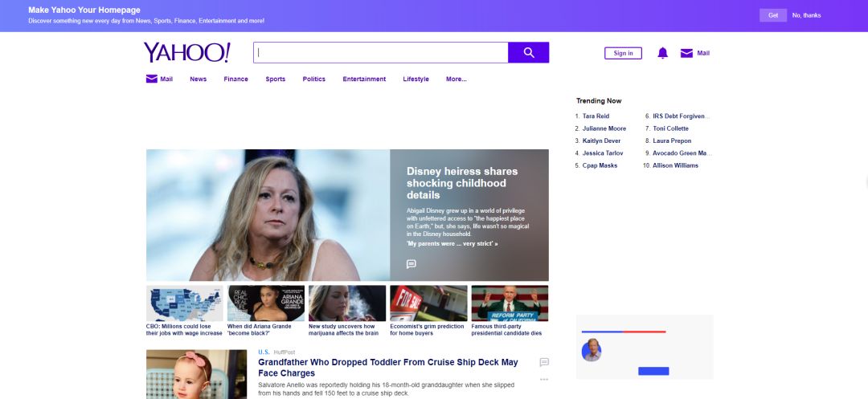The height and width of the screenshot is (399, 868).
Task: Click the man's portrait in sidebar ad
Action: (592, 350)
